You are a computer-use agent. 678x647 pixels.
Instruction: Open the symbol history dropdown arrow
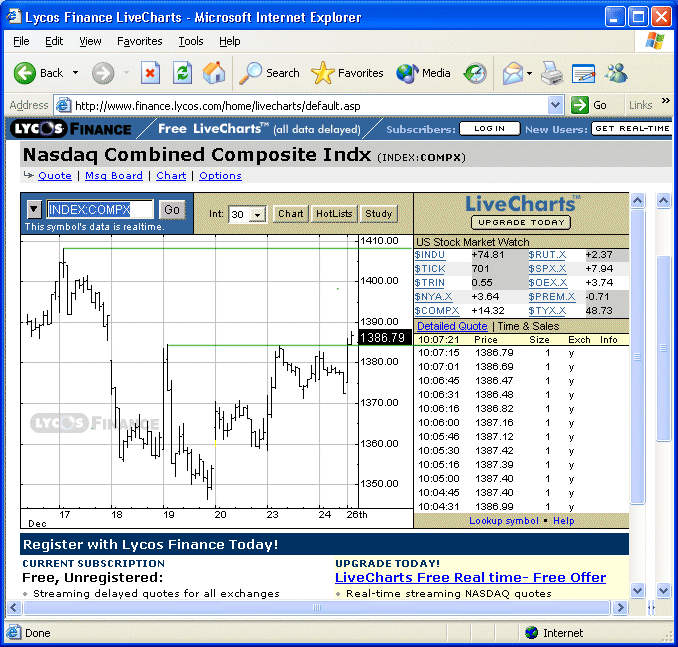(x=34, y=209)
